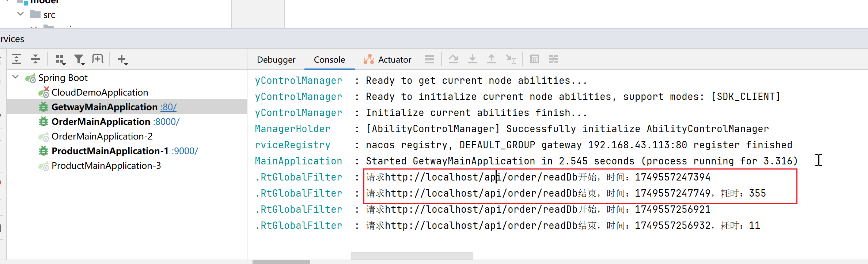Viewport: 868px width, 264px height.
Task: Click the Evaluate Expression calculator icon
Action: [535, 59]
